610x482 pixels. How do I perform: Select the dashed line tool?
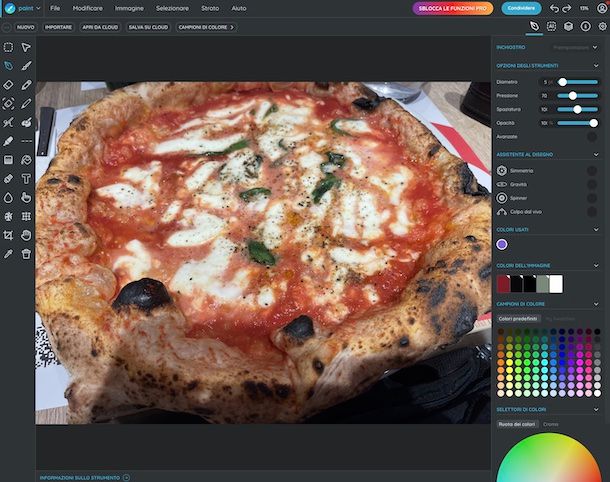[26, 141]
